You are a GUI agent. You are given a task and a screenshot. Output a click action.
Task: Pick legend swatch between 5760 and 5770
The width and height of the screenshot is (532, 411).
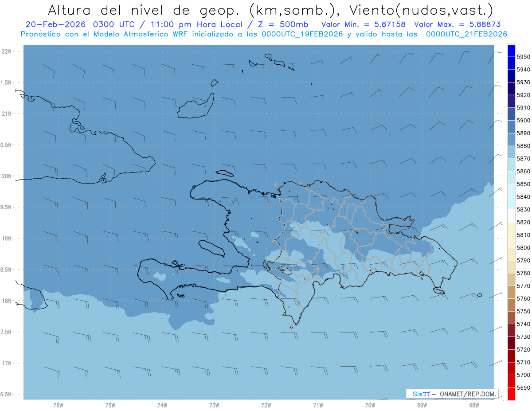[511, 292]
